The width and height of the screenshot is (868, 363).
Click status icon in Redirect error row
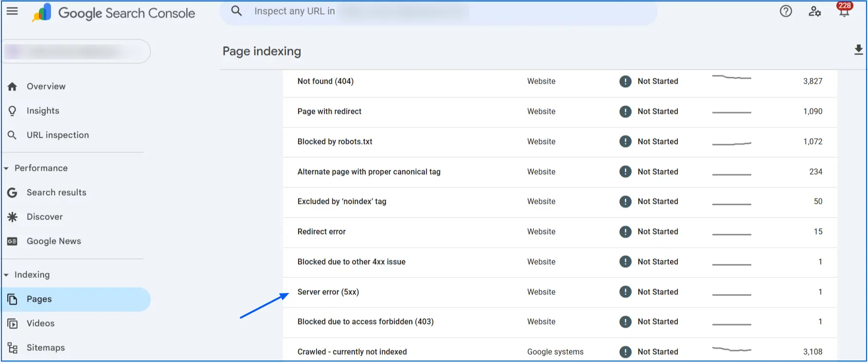click(625, 232)
